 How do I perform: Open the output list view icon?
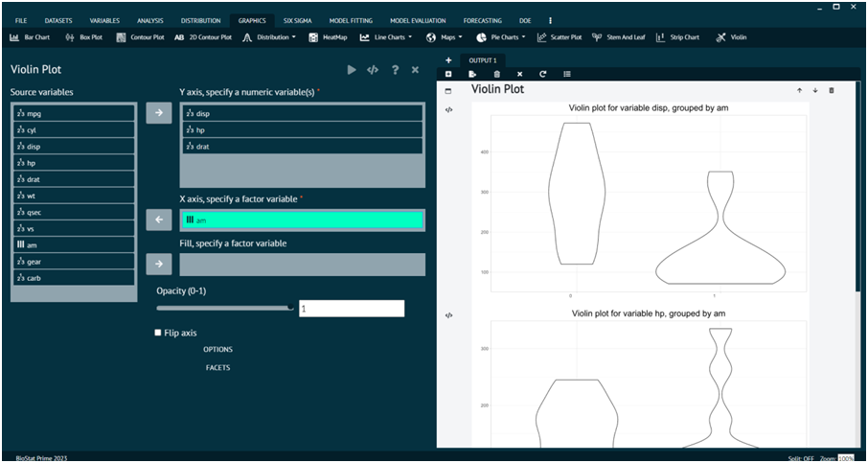pos(567,74)
